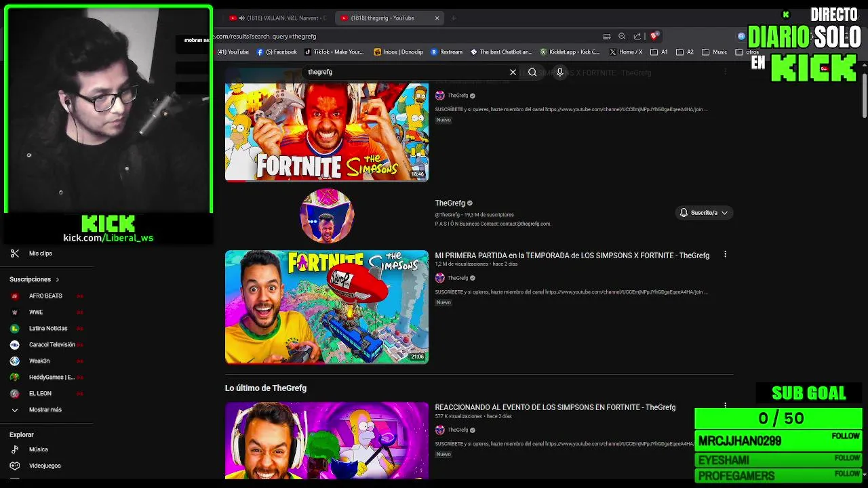Click the Latina Noticias channel avatar
This screenshot has width=868, height=488.
click(15, 329)
